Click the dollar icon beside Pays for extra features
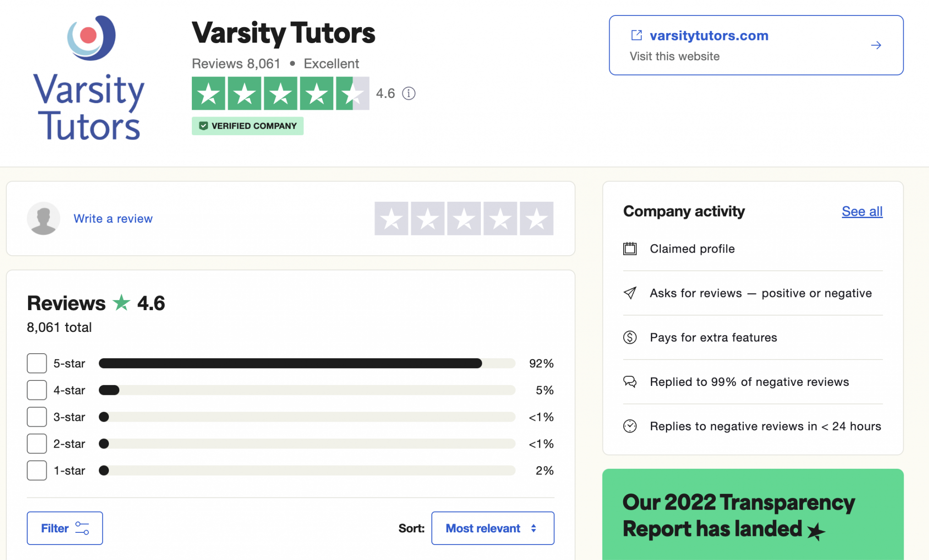Image resolution: width=929 pixels, height=560 pixels. pos(631,337)
